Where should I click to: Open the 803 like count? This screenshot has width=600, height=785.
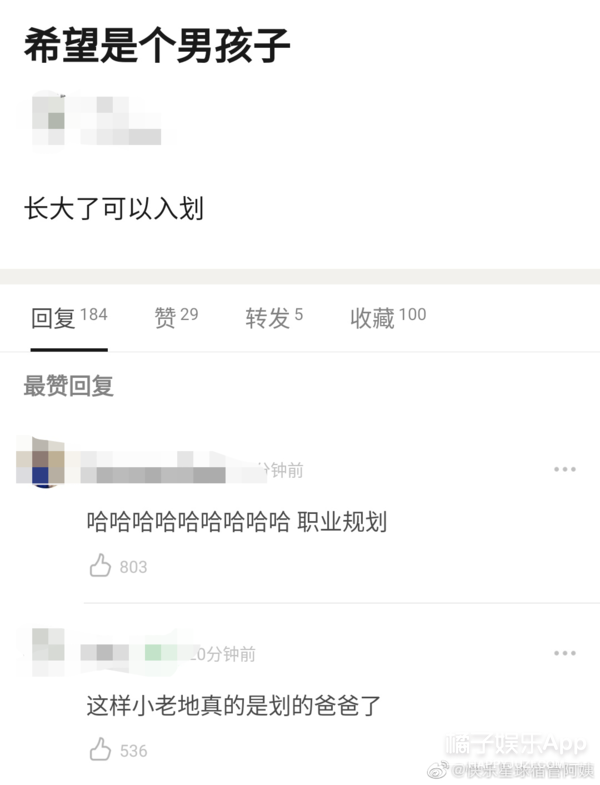tap(133, 567)
